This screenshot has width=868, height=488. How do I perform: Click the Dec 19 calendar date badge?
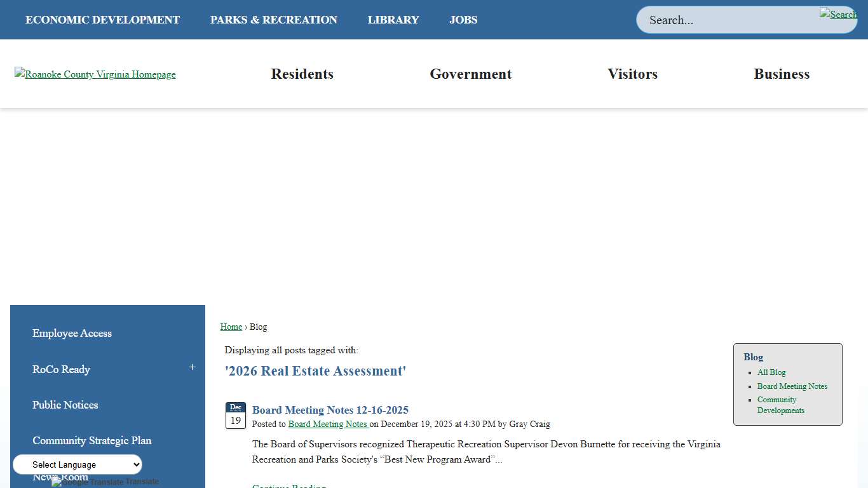pyautogui.click(x=235, y=415)
